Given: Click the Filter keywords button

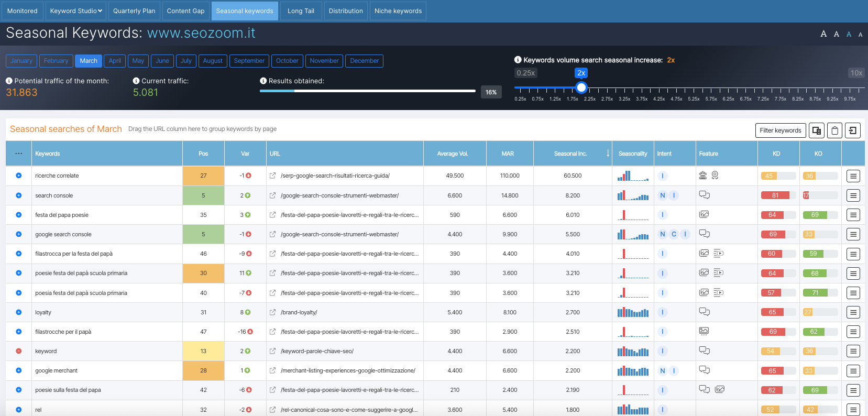Looking at the screenshot, I should 781,130.
